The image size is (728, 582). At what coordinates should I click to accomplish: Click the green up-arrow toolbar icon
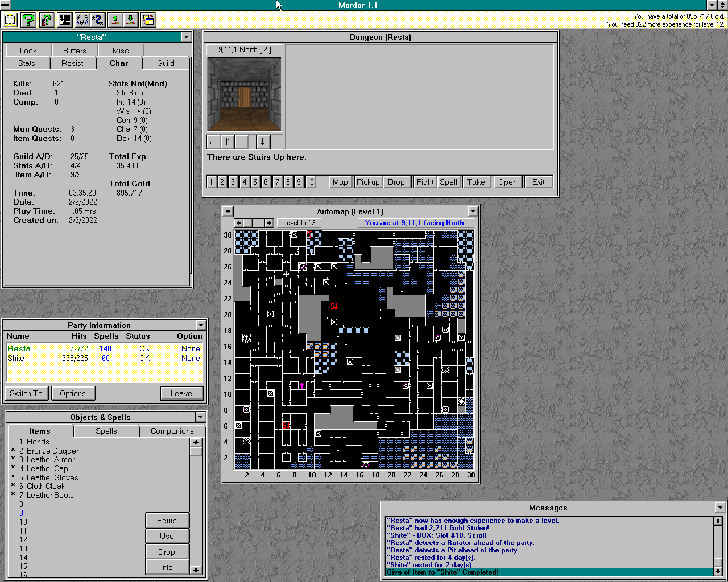(115, 20)
